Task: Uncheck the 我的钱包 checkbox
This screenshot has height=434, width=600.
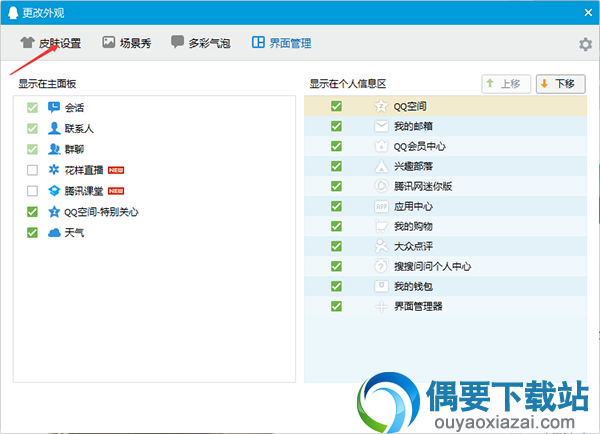Action: [x=336, y=286]
